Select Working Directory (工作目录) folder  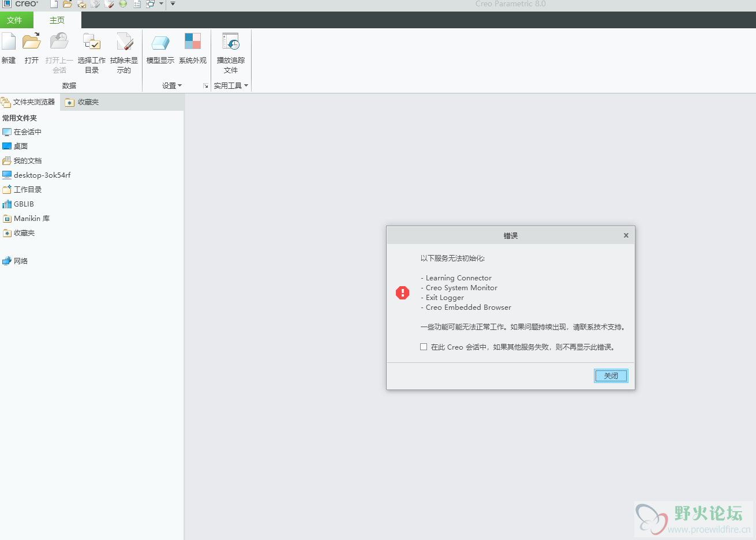(x=22, y=189)
